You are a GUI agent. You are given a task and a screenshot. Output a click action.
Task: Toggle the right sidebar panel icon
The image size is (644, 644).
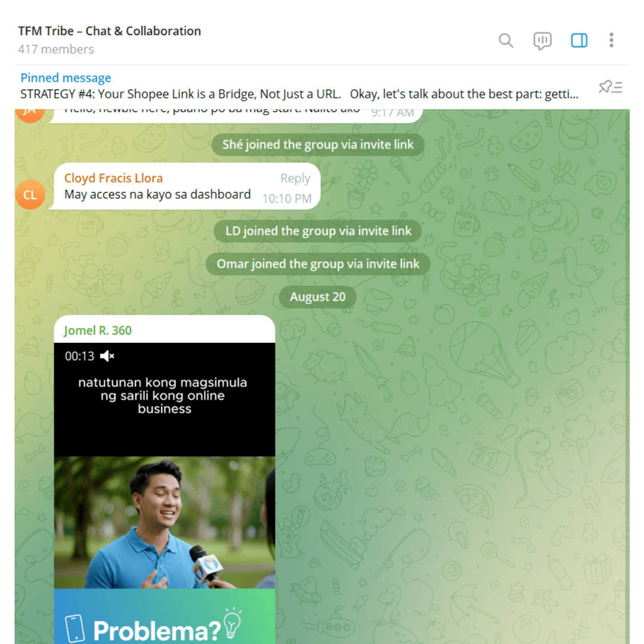[x=578, y=41]
